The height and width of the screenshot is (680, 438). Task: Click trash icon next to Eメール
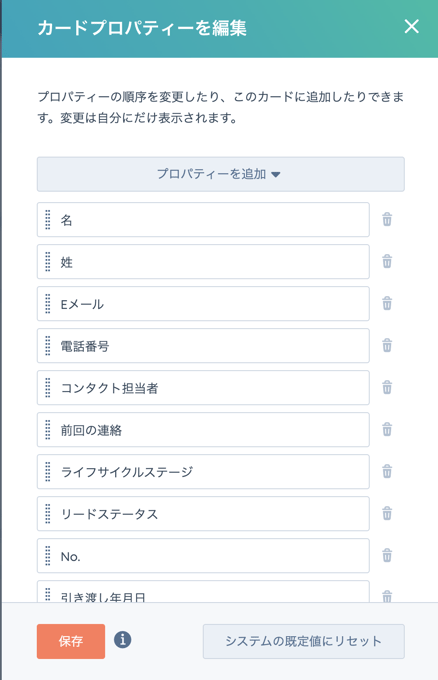click(x=387, y=304)
